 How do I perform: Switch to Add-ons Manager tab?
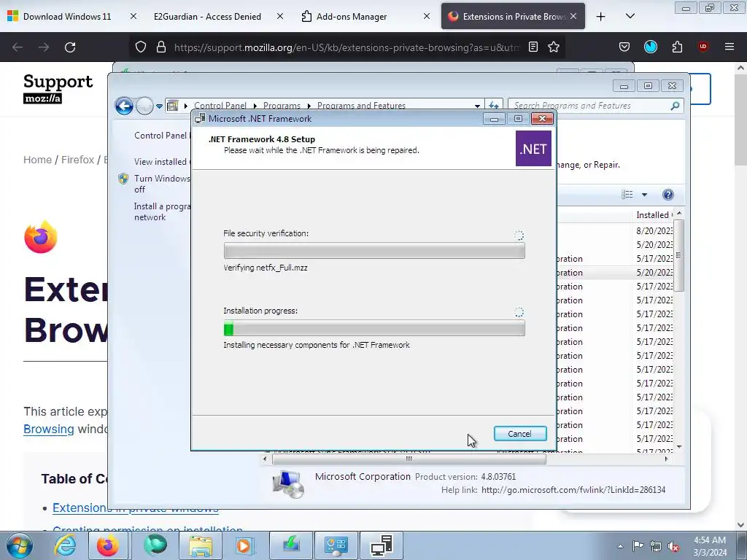pyautogui.click(x=352, y=16)
